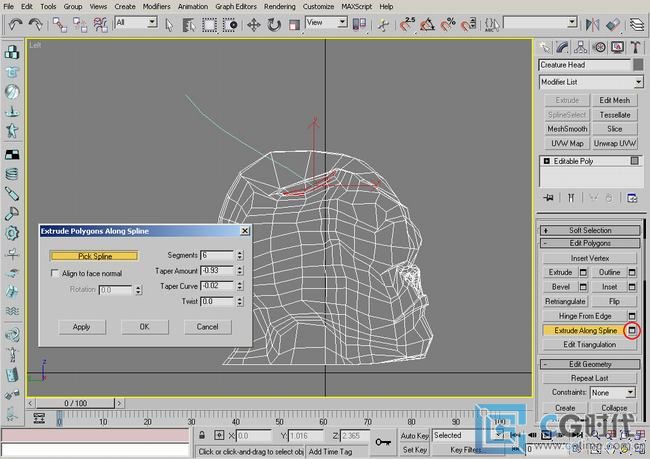650x459 pixels.
Task: Open the Layer Manager icon
Action: 637,25
